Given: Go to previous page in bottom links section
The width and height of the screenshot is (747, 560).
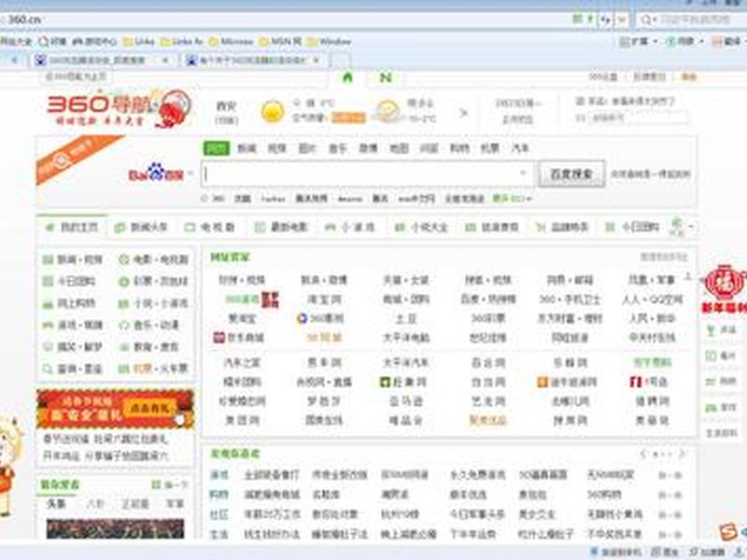Looking at the screenshot, I should pos(643,454).
